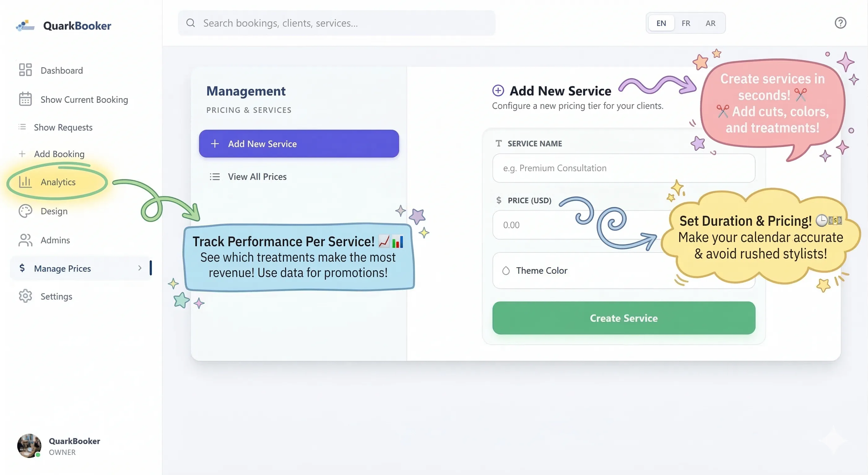
Task: Open the Show Requests menu item
Action: pyautogui.click(x=63, y=127)
